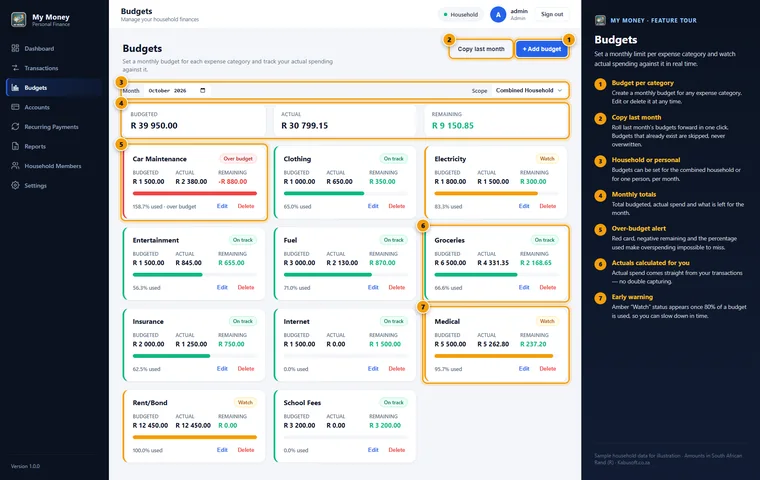The height and width of the screenshot is (480, 760).
Task: Click the feature tour logo icon
Action: [x=600, y=20]
